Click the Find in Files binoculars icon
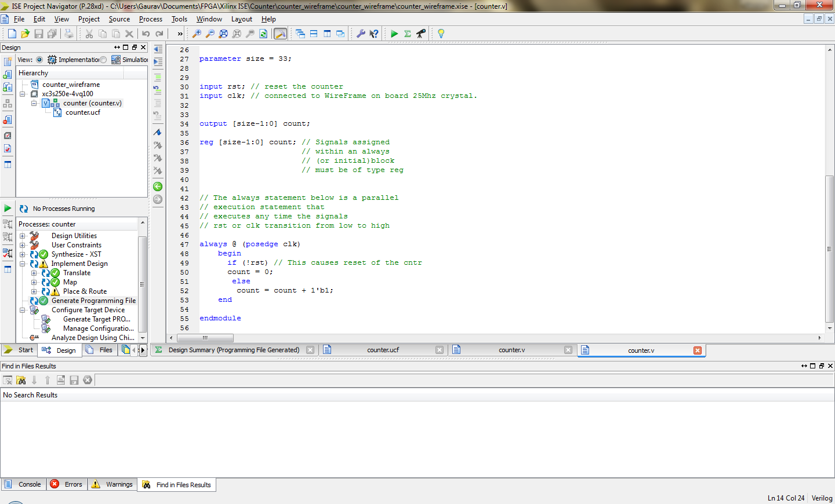835x504 pixels. (x=20, y=379)
